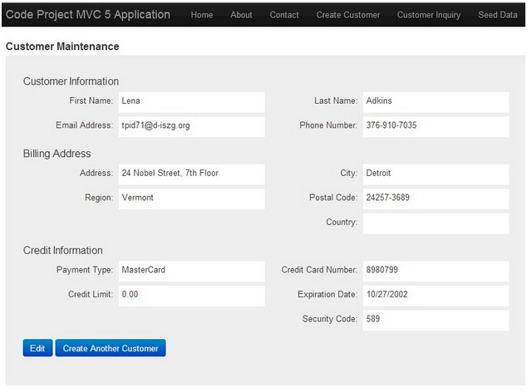Click Seed Data nav item
This screenshot has width=532, height=392.
498,15
